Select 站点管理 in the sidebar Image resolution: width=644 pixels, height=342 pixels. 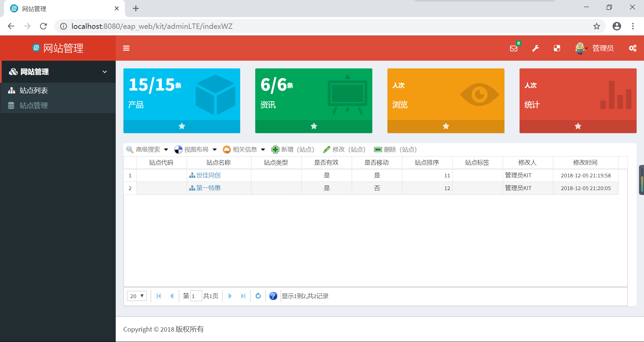click(34, 106)
